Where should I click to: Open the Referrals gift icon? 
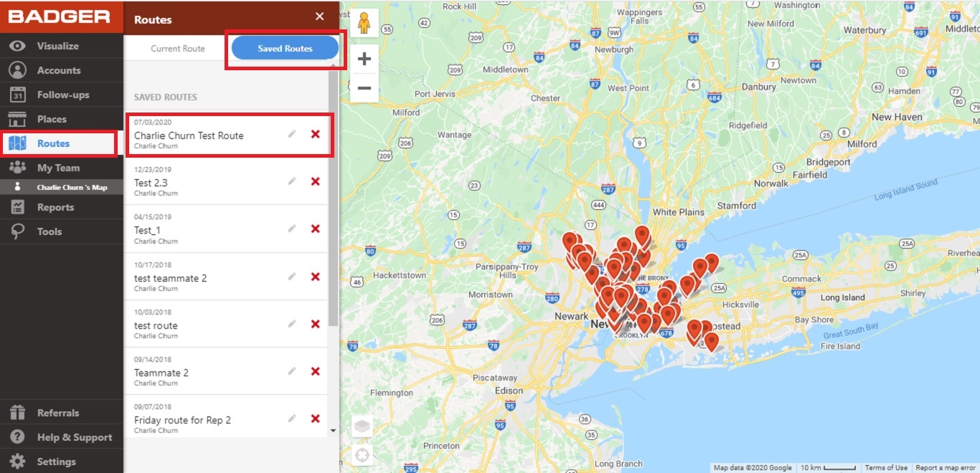[x=17, y=412]
